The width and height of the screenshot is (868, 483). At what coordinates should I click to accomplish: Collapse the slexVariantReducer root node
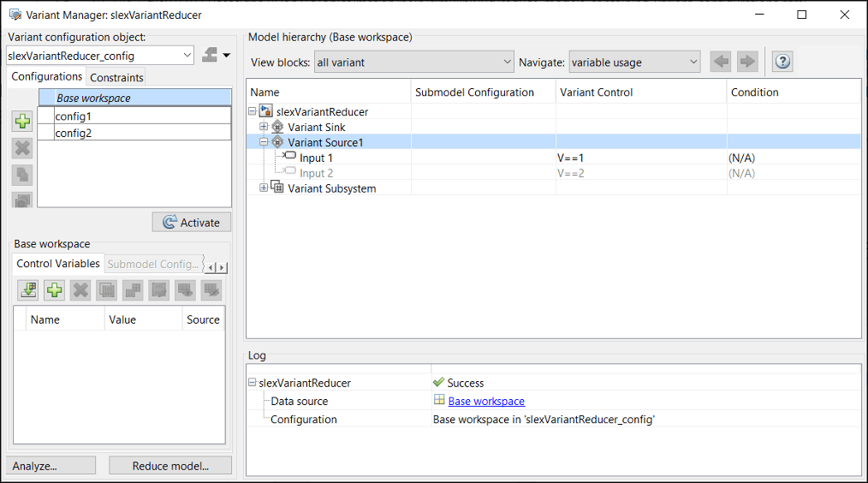(x=253, y=111)
